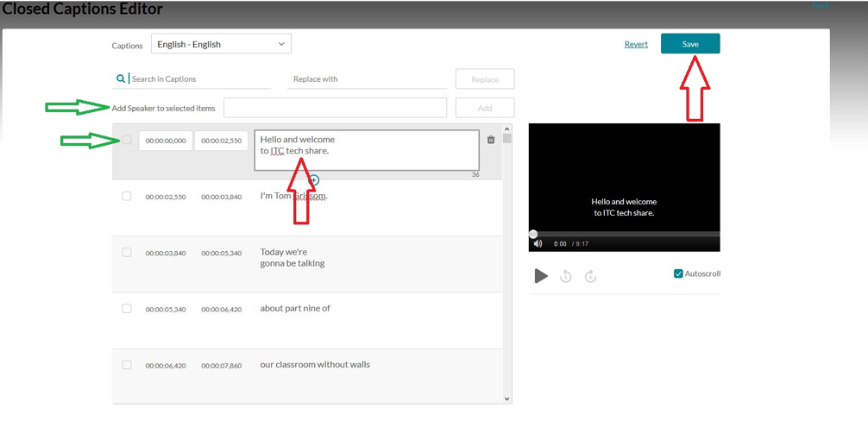
Task: Click the plus icon to add caption
Action: (314, 180)
